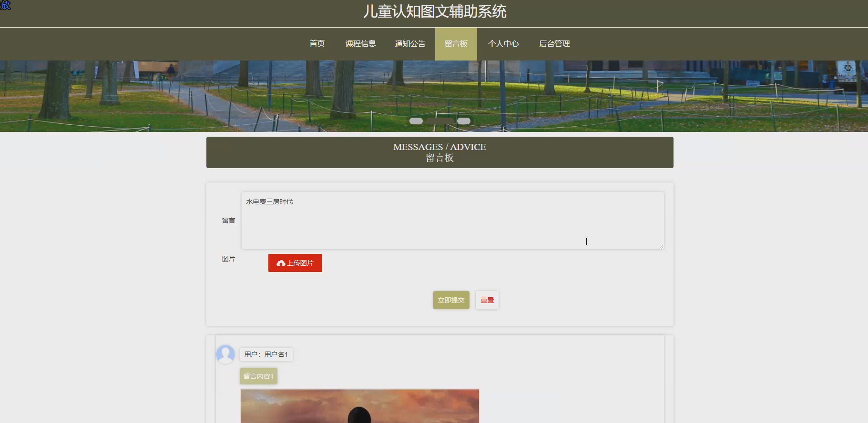Select the 留言板 navigation tab

click(456, 44)
